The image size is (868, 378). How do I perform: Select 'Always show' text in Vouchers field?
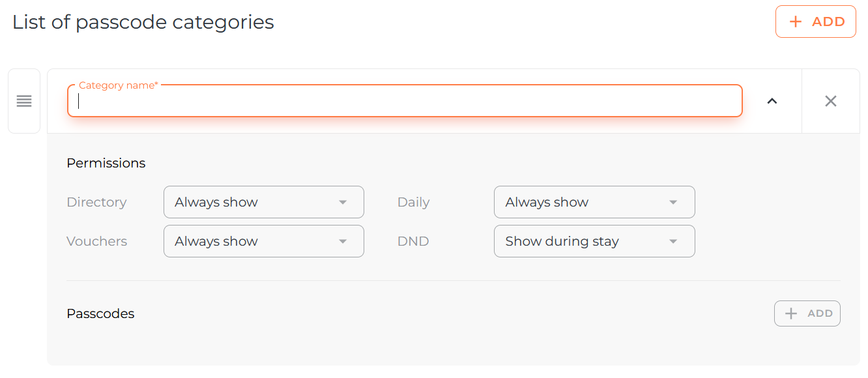click(x=216, y=241)
